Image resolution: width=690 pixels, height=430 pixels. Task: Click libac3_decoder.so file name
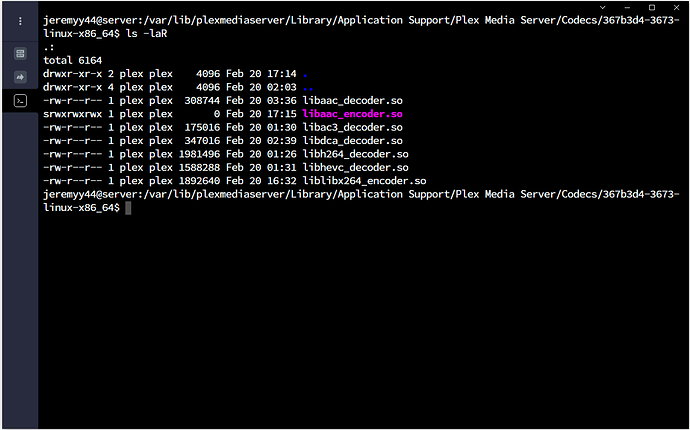point(352,127)
